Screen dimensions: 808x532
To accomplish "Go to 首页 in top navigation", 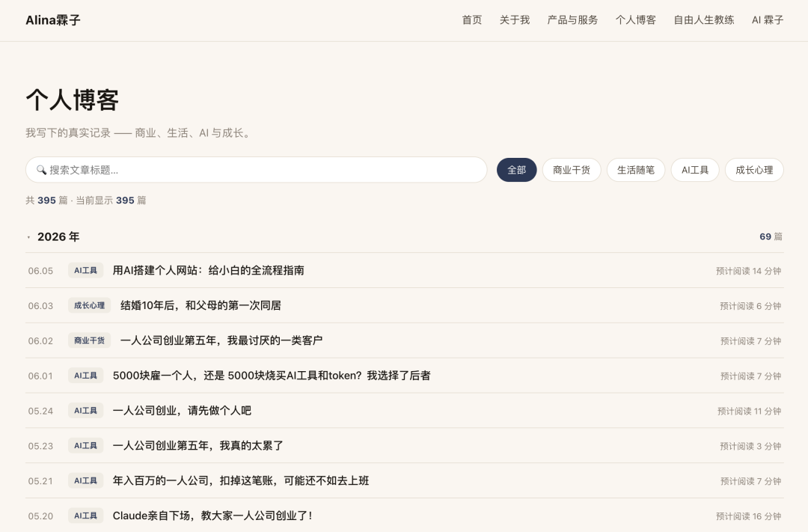I will click(x=472, y=20).
